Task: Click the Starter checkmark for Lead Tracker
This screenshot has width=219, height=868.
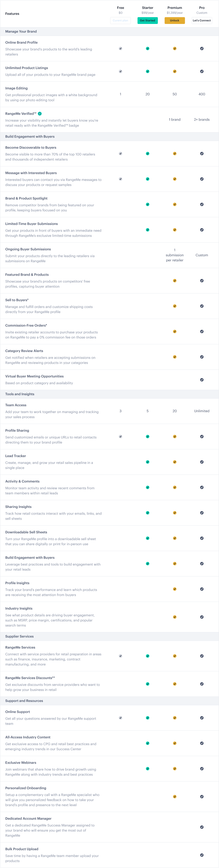Action: (x=148, y=462)
